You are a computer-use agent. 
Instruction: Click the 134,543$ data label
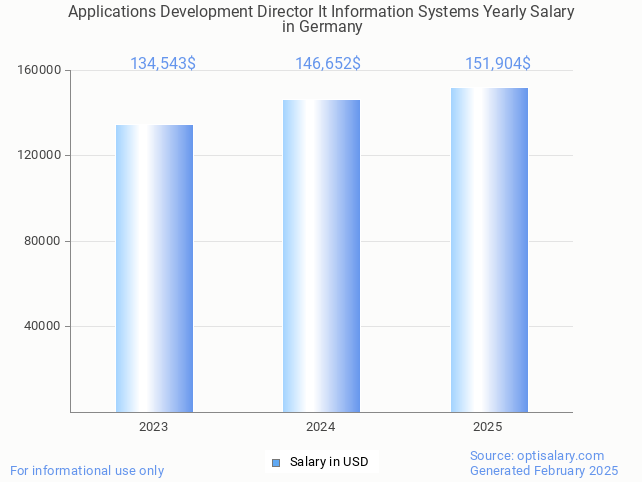163,64
